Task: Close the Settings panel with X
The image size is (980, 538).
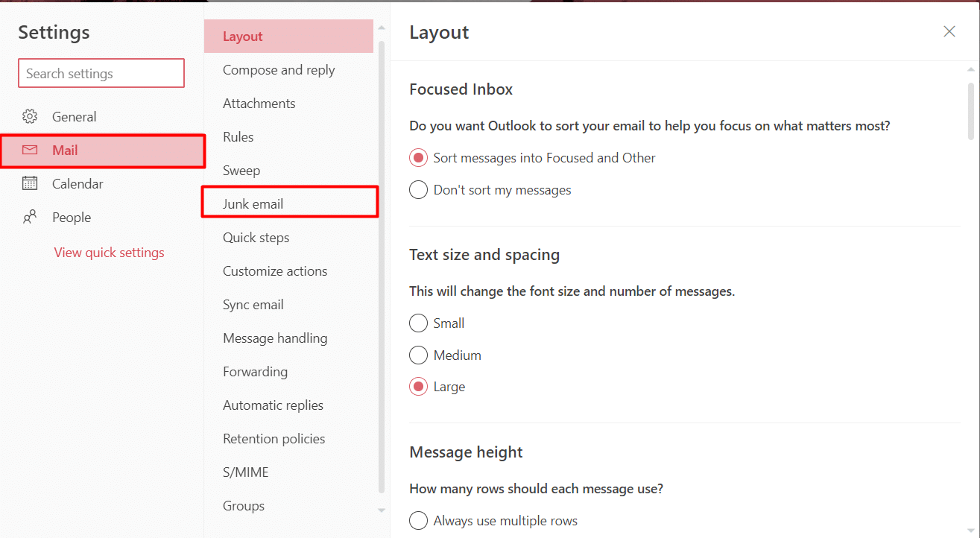Action: point(949,31)
